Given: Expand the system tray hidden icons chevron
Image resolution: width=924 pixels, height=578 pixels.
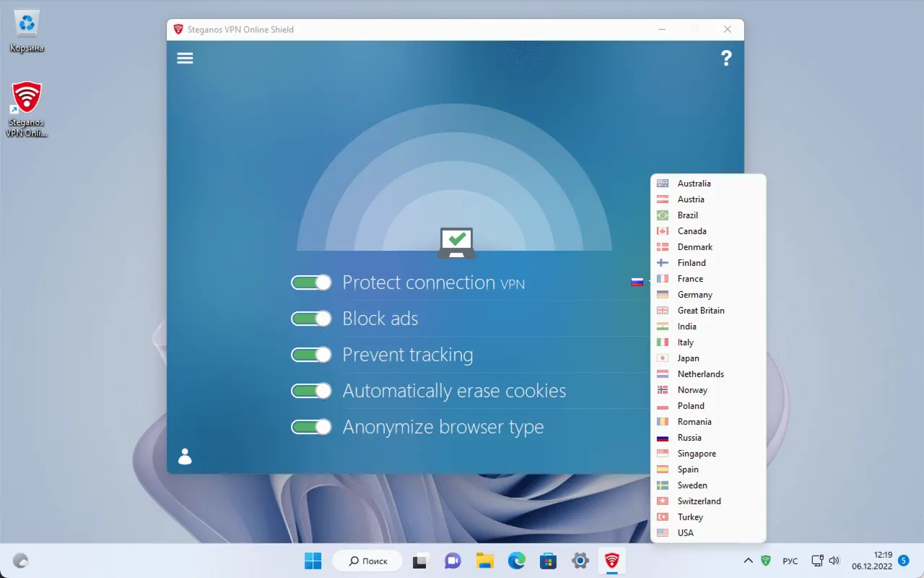Looking at the screenshot, I should [748, 561].
